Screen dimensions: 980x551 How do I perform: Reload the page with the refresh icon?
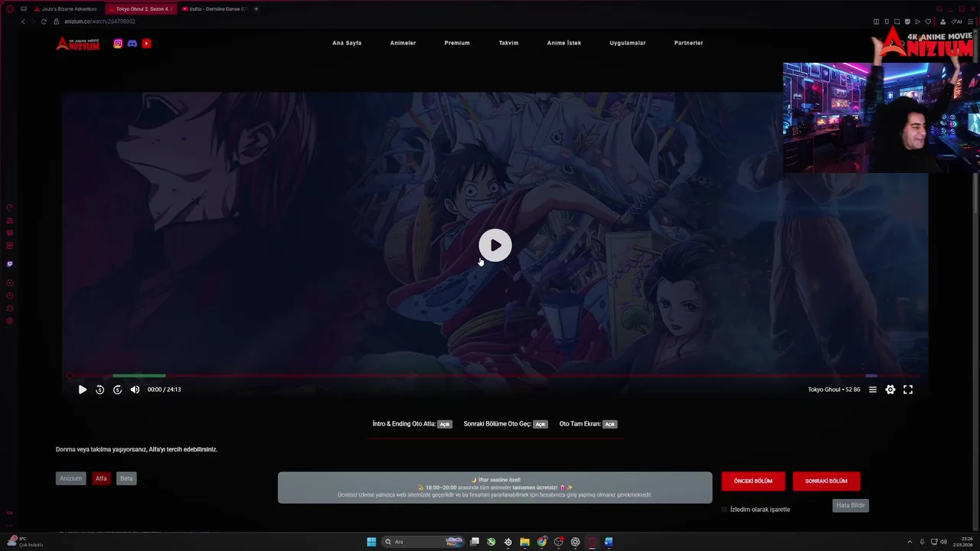point(44,21)
